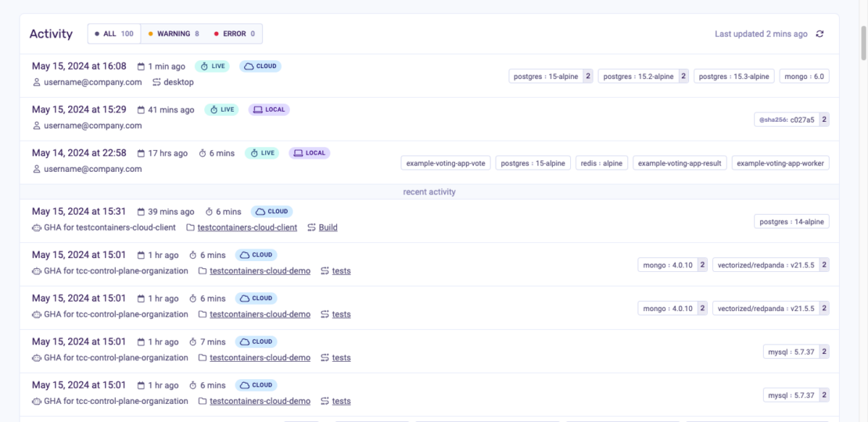Select the sha256 c027a5 image tag
The image size is (868, 422).
point(786,120)
